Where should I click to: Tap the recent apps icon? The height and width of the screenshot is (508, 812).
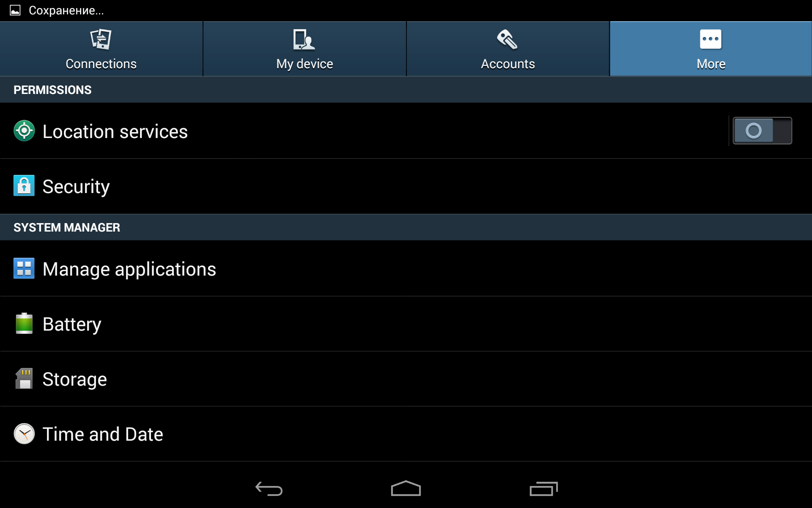click(x=544, y=489)
